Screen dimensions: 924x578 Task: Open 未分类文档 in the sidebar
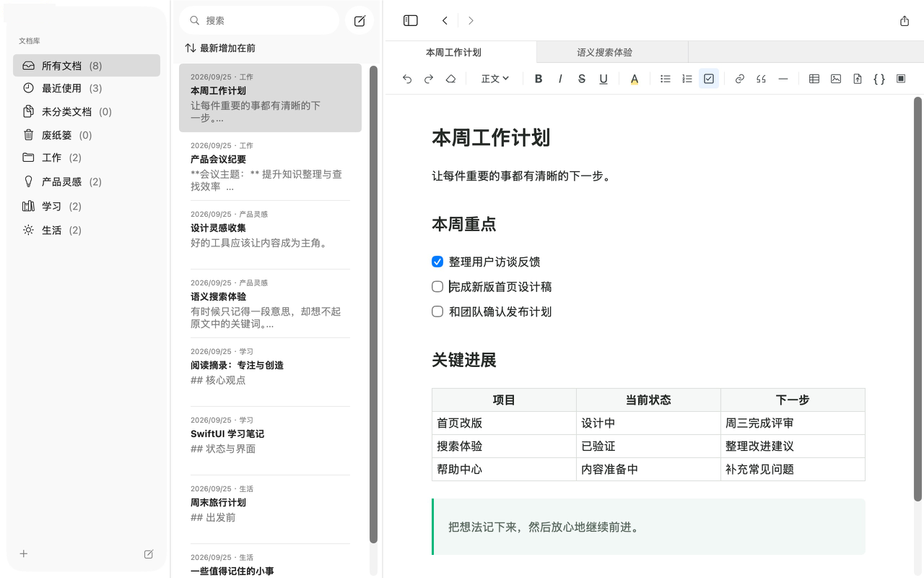coord(87,111)
